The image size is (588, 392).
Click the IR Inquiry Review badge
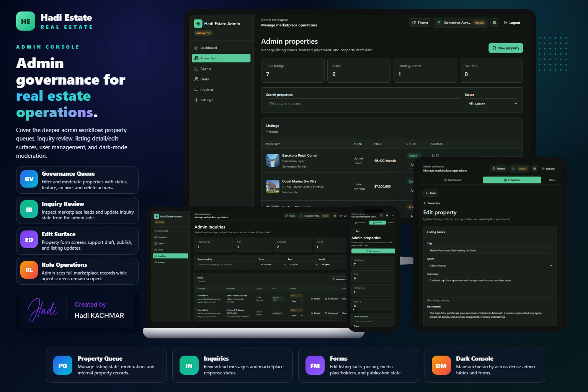coord(29,209)
